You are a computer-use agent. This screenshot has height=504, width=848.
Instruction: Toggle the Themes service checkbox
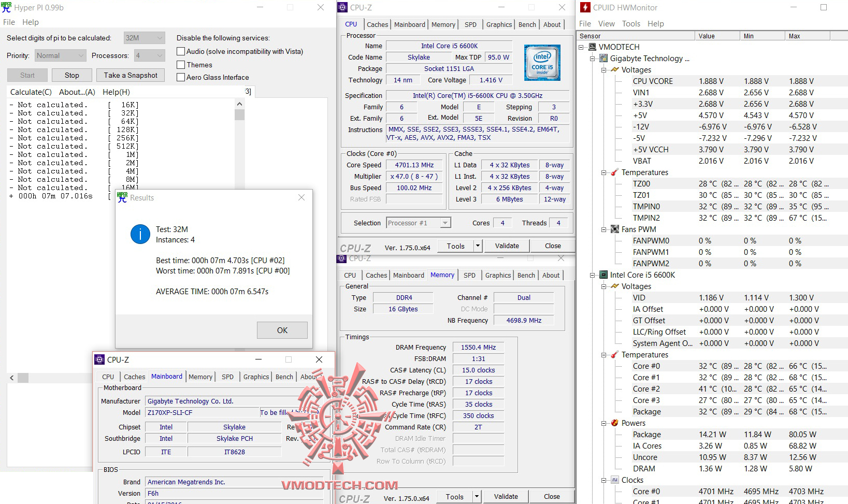[181, 65]
